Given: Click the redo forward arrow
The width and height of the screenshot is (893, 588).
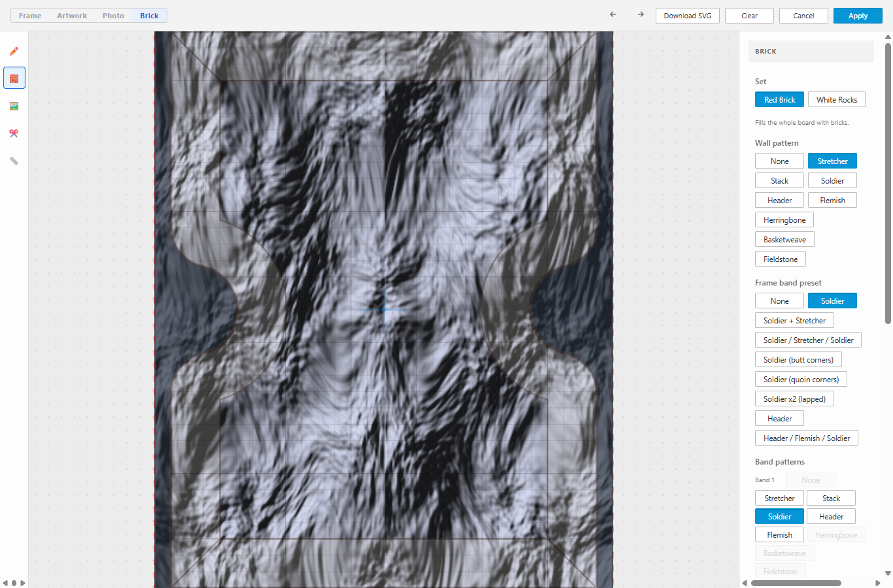Looking at the screenshot, I should (641, 14).
